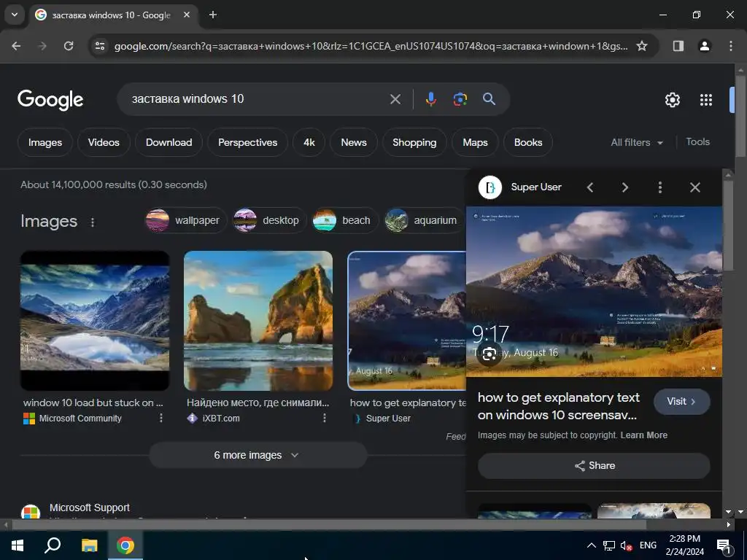Switch to the Shopping filter
The height and width of the screenshot is (560, 747).
click(414, 142)
